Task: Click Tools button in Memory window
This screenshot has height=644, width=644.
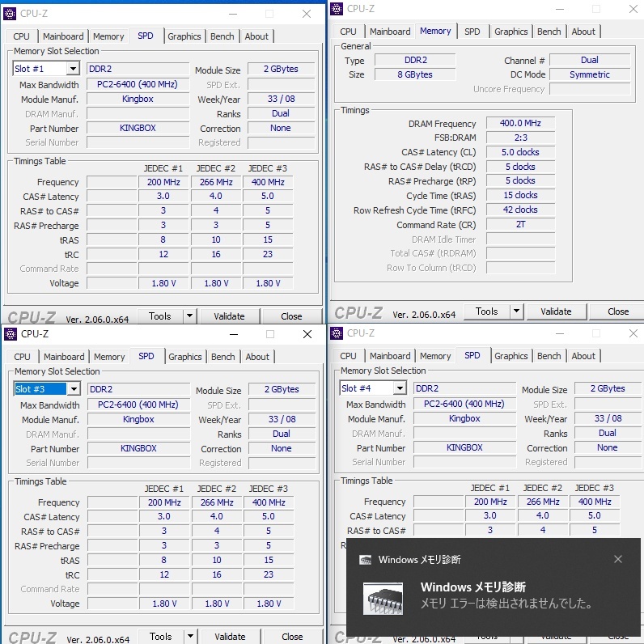Action: point(487,311)
